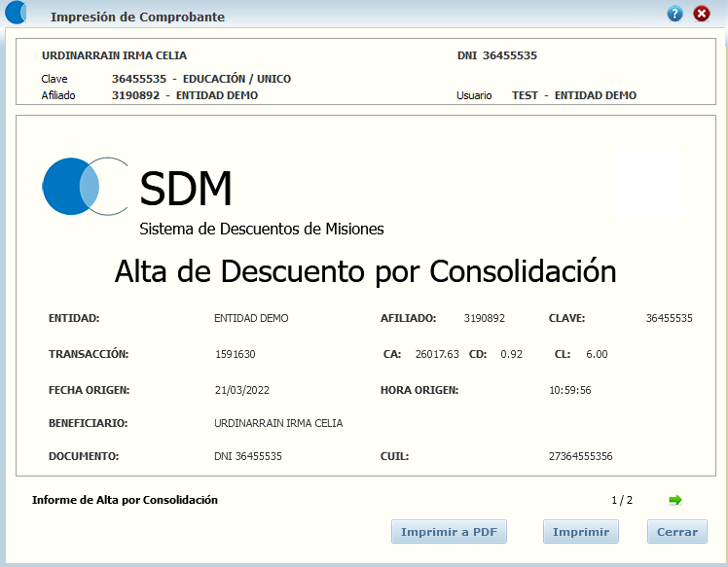728x567 pixels.
Task: Click the HORA ORIGEN: field label
Action: (419, 390)
